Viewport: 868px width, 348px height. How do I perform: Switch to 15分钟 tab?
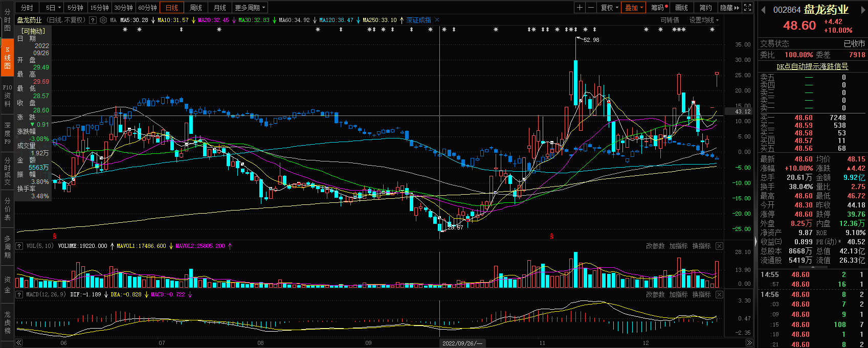pyautogui.click(x=100, y=8)
